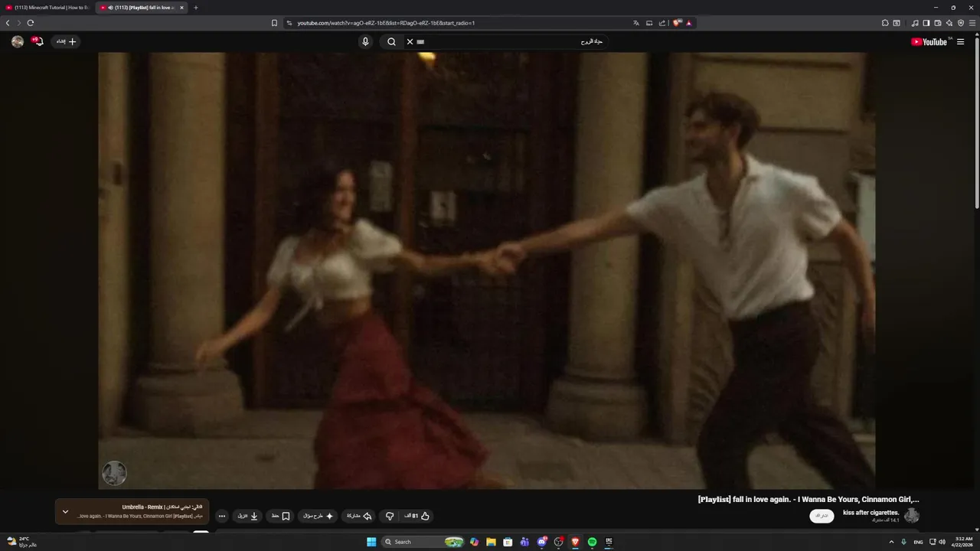Click the Ask sparkle button

click(318, 516)
